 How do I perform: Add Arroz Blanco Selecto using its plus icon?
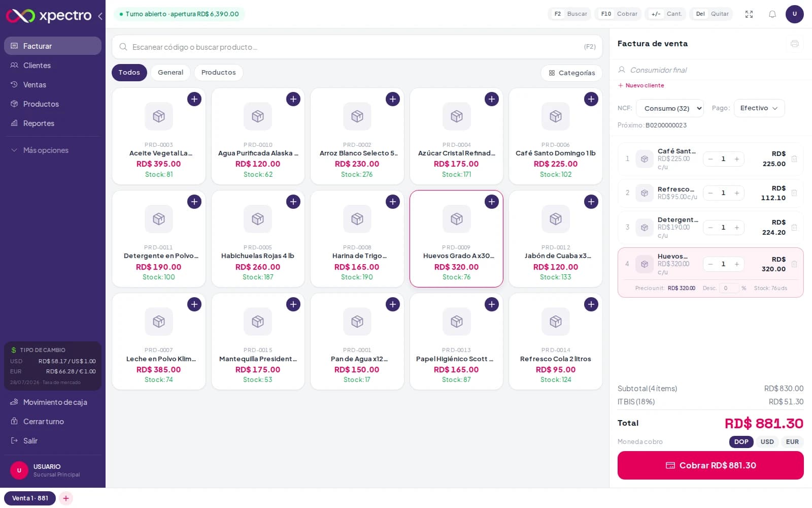click(x=393, y=99)
